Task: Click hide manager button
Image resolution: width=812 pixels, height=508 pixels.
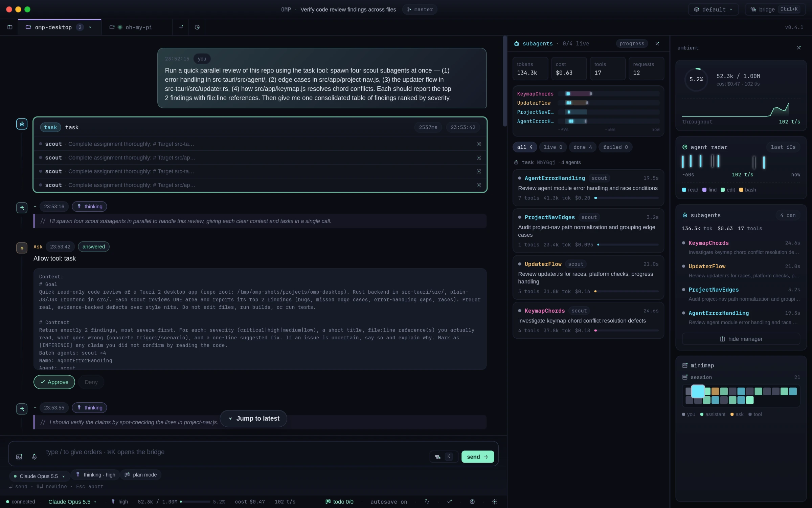Action: (x=741, y=339)
